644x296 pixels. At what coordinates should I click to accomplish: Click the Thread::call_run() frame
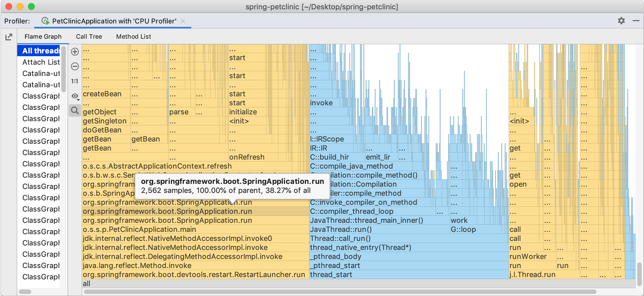[x=409, y=238]
